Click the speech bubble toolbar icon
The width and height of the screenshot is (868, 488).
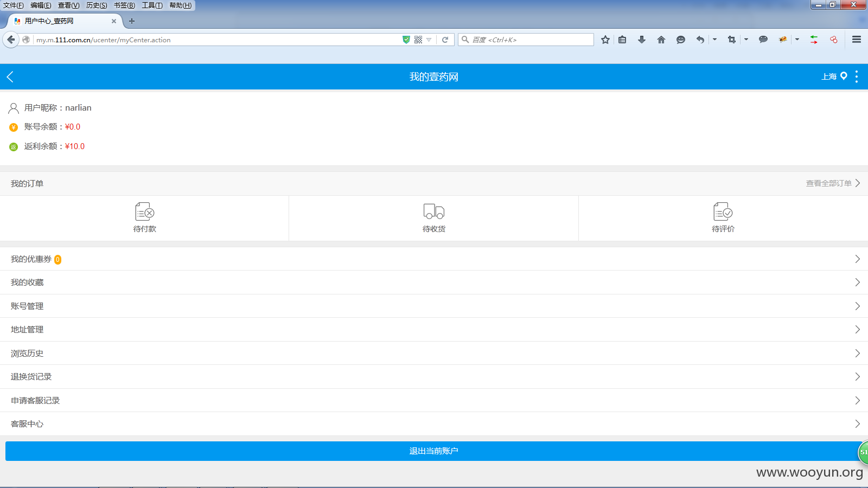tap(763, 40)
